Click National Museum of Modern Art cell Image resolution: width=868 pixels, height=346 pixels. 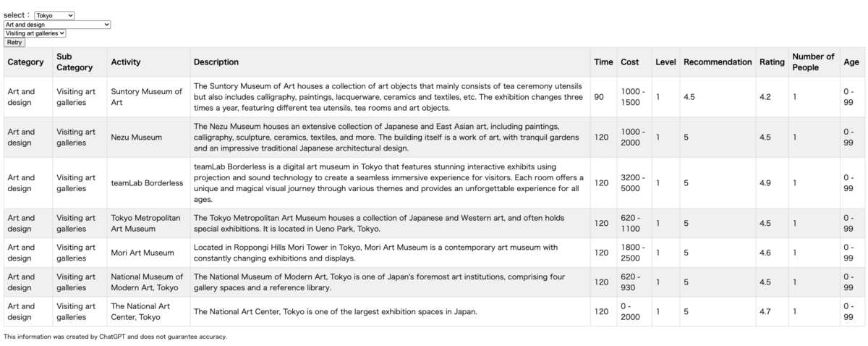(147, 282)
